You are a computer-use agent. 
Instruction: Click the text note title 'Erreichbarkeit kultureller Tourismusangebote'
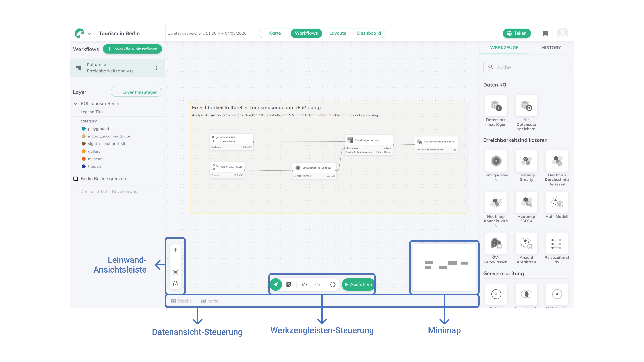[256, 108]
